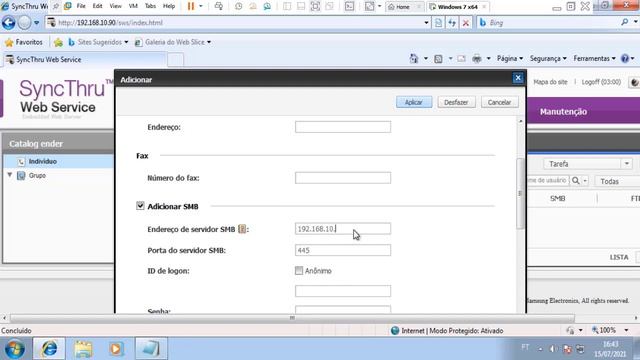This screenshot has width=640, height=360.
Task: Close the Adicionar dialog
Action: (518, 78)
